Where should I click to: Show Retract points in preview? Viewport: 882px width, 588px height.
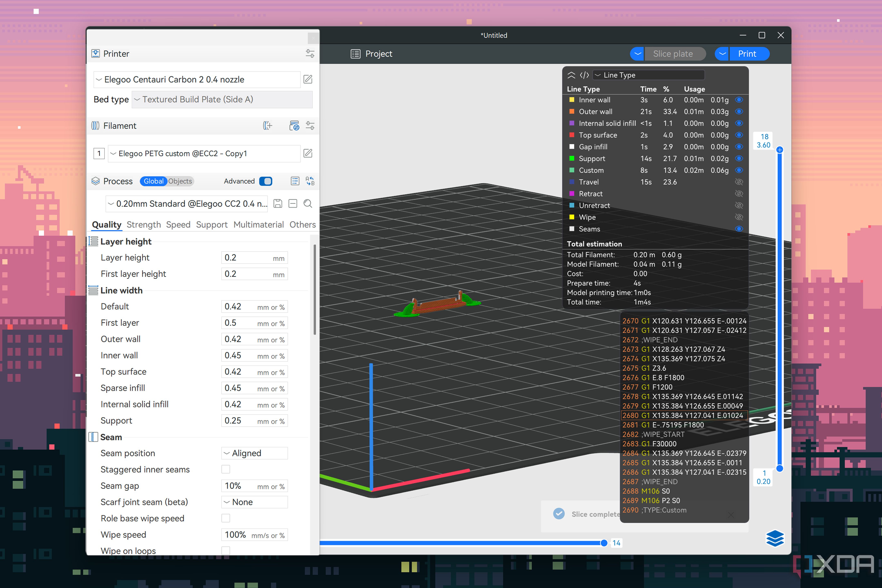[x=739, y=194]
